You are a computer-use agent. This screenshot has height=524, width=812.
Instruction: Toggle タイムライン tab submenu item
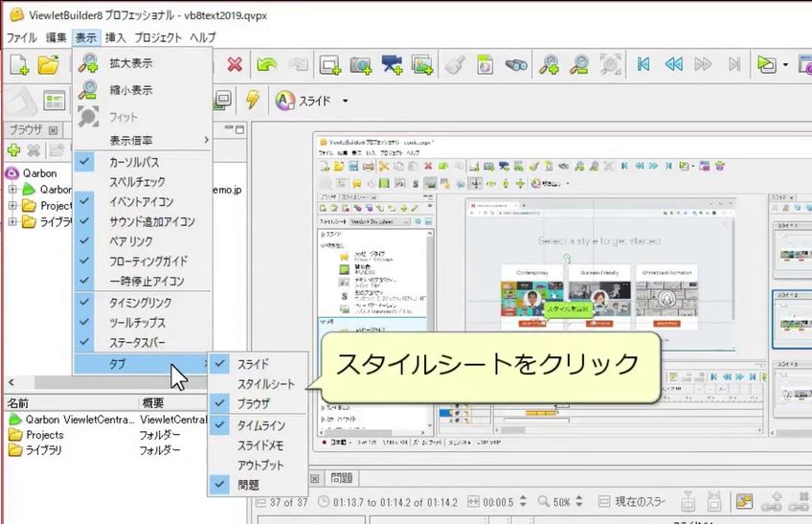click(258, 425)
